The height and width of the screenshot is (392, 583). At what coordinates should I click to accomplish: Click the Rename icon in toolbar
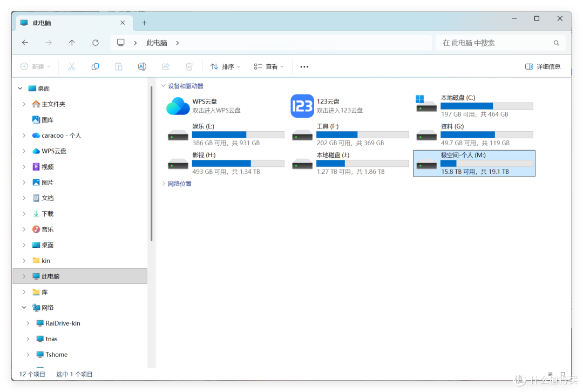(x=142, y=66)
